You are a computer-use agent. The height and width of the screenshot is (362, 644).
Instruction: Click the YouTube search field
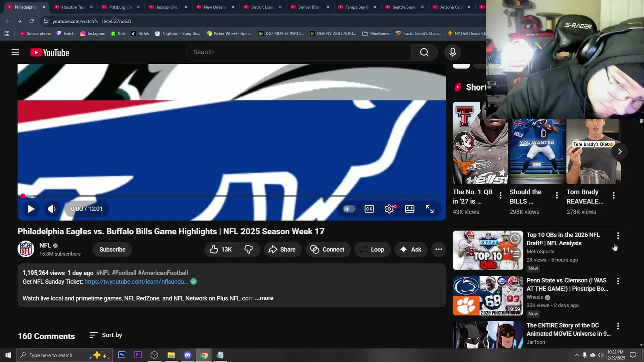click(x=299, y=52)
